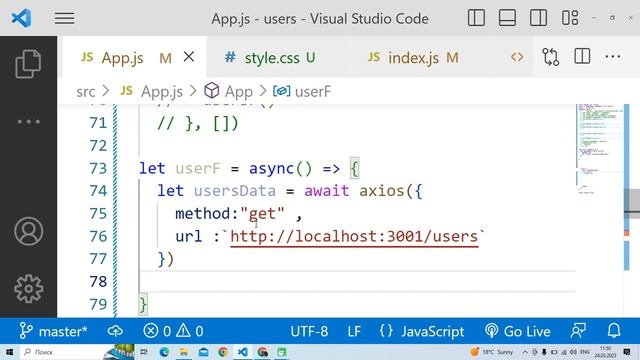Click the orange angle-brackets editor action icon
Screen dimensions: 640x360
pos(517,57)
